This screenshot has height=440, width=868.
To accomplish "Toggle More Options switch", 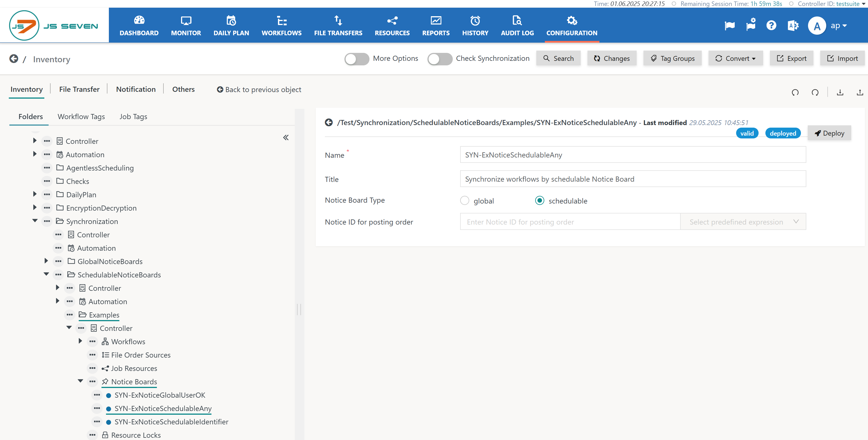I will 357,59.
